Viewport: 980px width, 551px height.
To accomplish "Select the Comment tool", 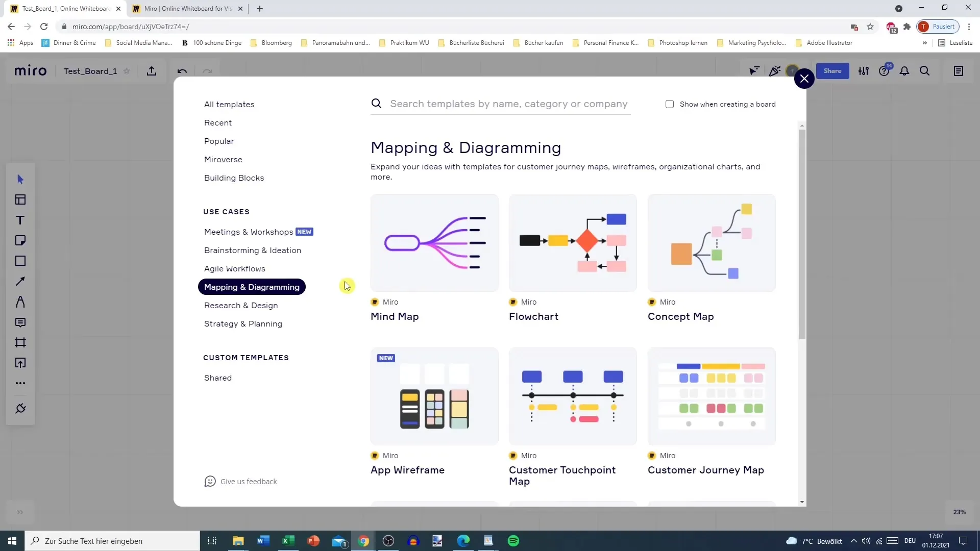I will pos(20,322).
